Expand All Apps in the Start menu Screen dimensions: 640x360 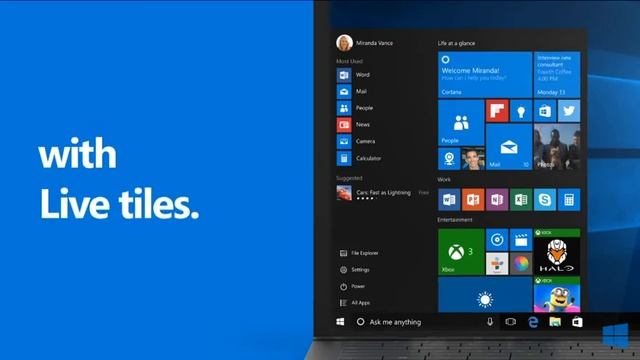tap(355, 303)
